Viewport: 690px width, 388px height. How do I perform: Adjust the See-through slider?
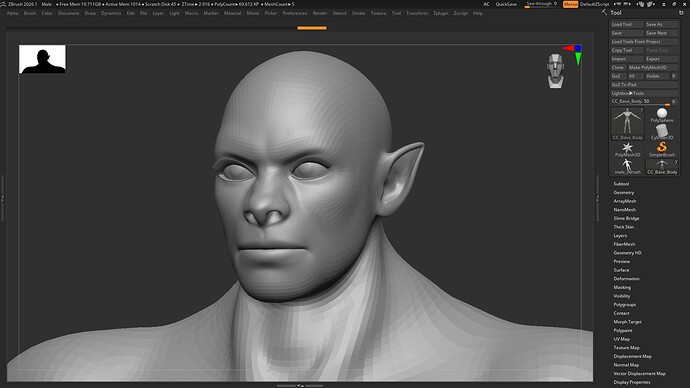[x=542, y=4]
